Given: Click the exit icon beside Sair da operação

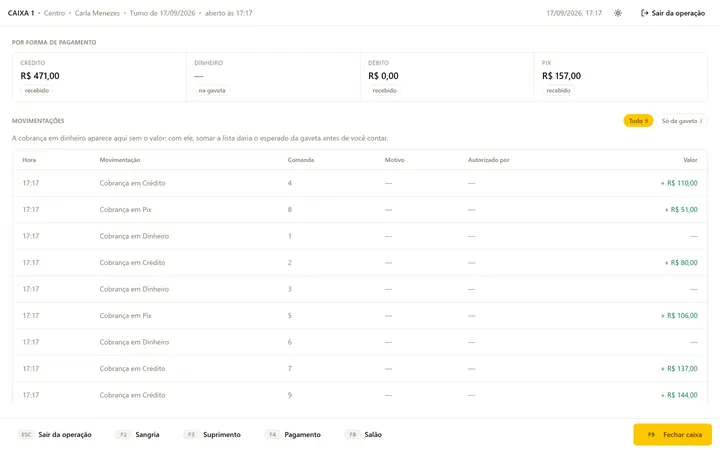Looking at the screenshot, I should coord(645,13).
